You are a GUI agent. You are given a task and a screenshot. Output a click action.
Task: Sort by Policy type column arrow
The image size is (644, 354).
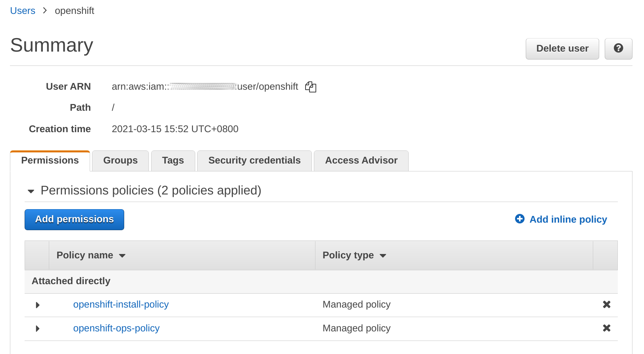(383, 256)
